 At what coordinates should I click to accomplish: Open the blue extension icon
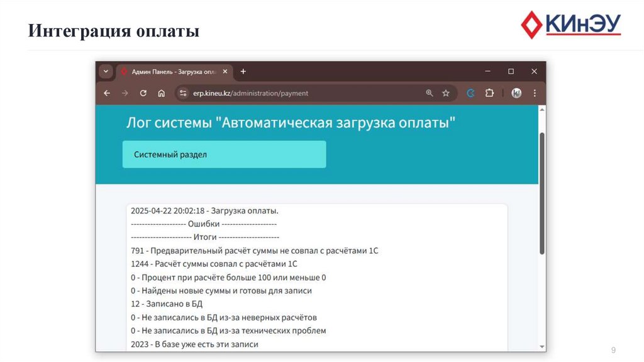coord(470,93)
